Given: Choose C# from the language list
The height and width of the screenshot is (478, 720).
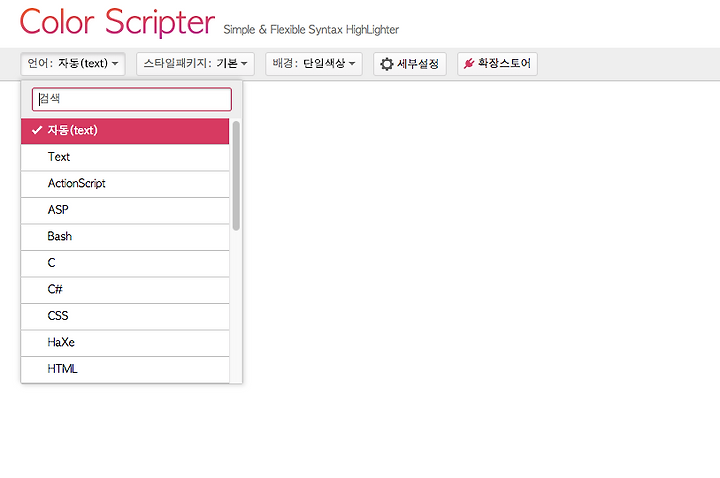Looking at the screenshot, I should [125, 290].
